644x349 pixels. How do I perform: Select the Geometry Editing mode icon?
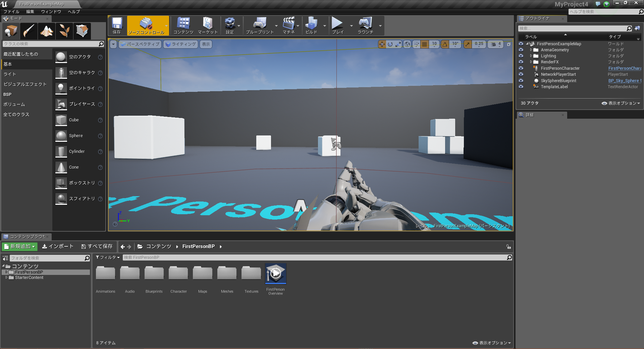82,31
